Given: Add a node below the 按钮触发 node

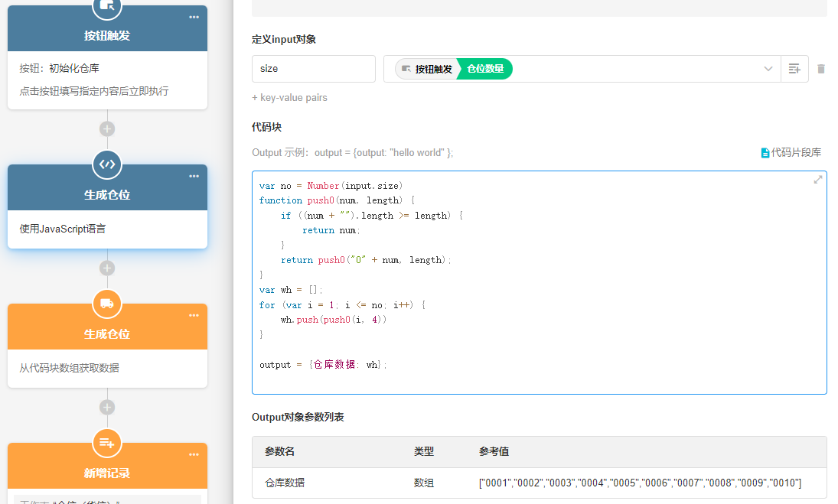Looking at the screenshot, I should [x=107, y=128].
